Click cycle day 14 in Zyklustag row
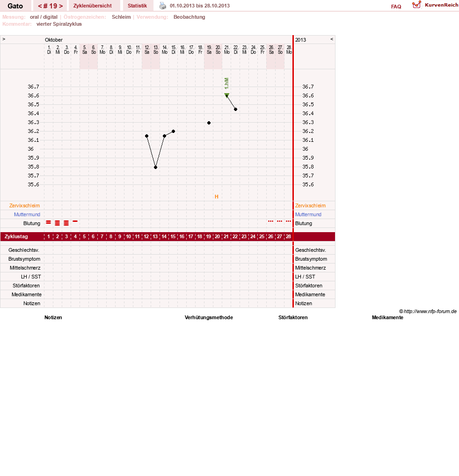This screenshot has height=476, width=459. coord(164,236)
